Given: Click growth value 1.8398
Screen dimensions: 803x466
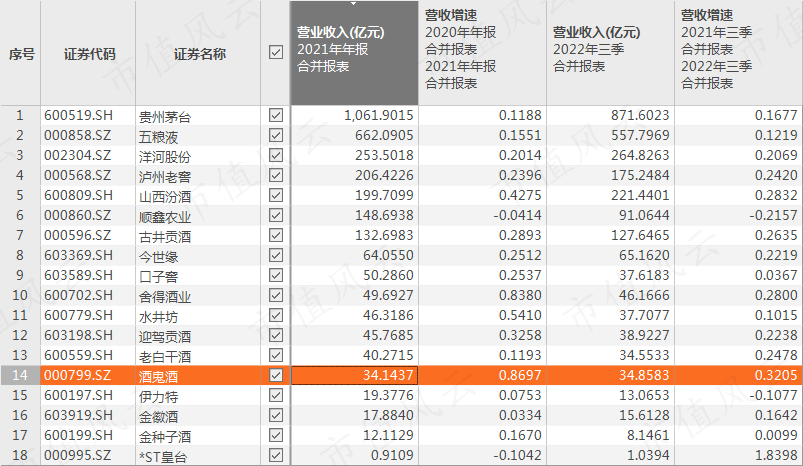Looking at the screenshot, I should [x=776, y=455].
